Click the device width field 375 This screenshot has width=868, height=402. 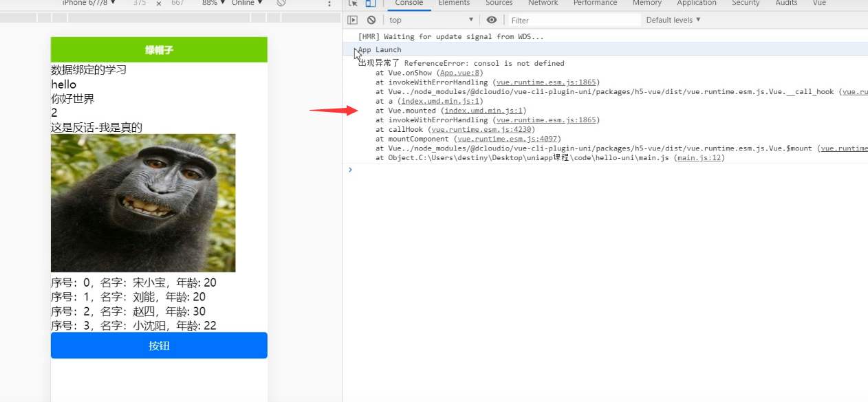[x=140, y=3]
